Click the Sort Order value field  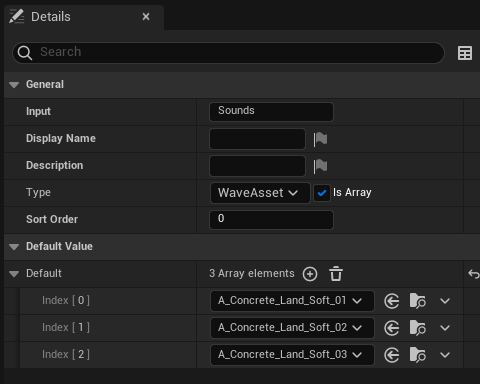pyautogui.click(x=271, y=220)
